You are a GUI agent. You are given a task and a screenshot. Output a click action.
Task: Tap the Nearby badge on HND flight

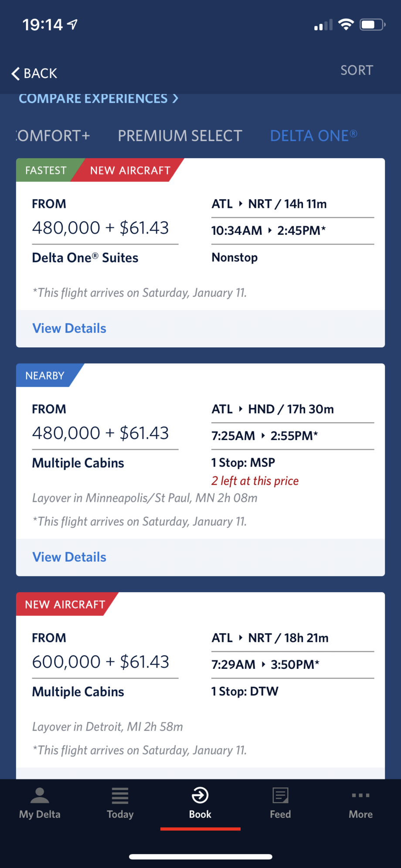(x=45, y=376)
